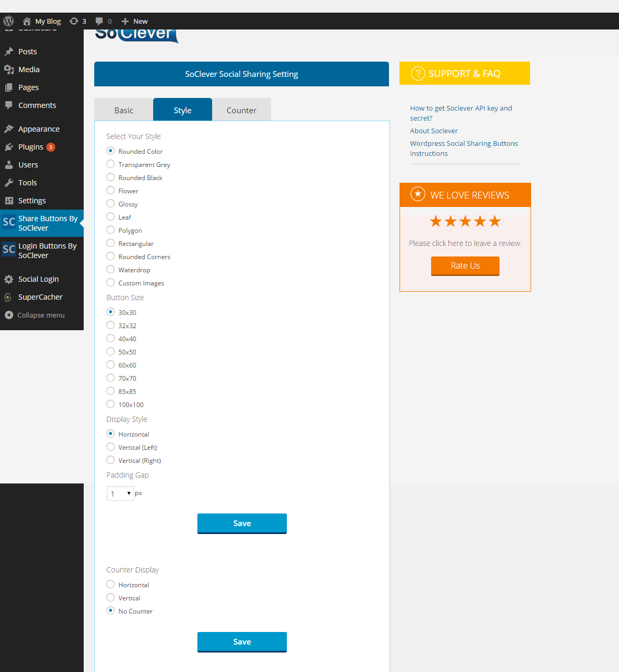Select Rectangular style
The height and width of the screenshot is (672, 619).
point(111,243)
